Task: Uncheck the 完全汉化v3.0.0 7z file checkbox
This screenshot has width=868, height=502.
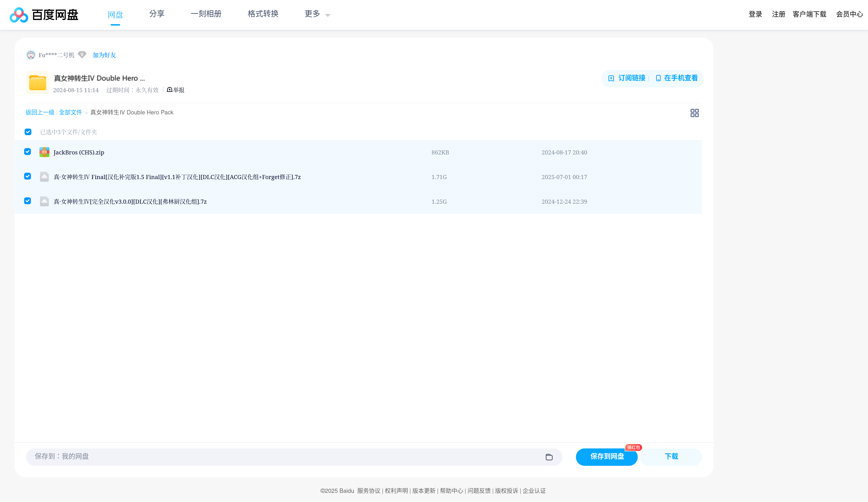Action: pos(28,201)
